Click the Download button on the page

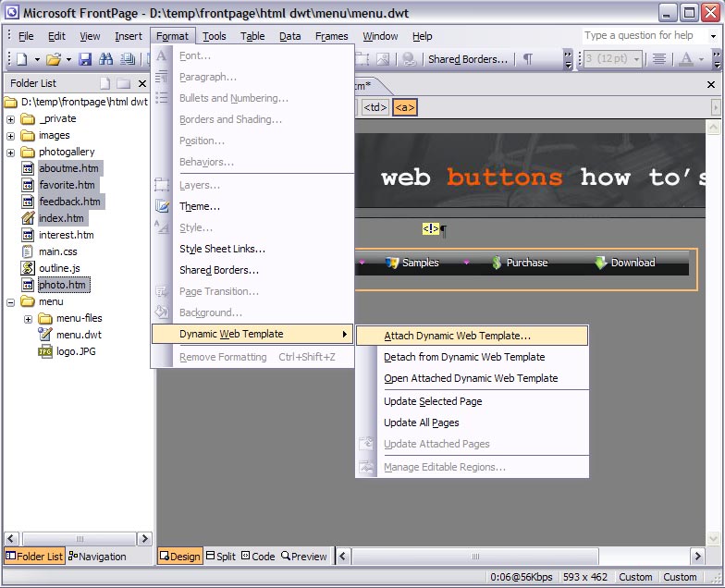coord(625,263)
